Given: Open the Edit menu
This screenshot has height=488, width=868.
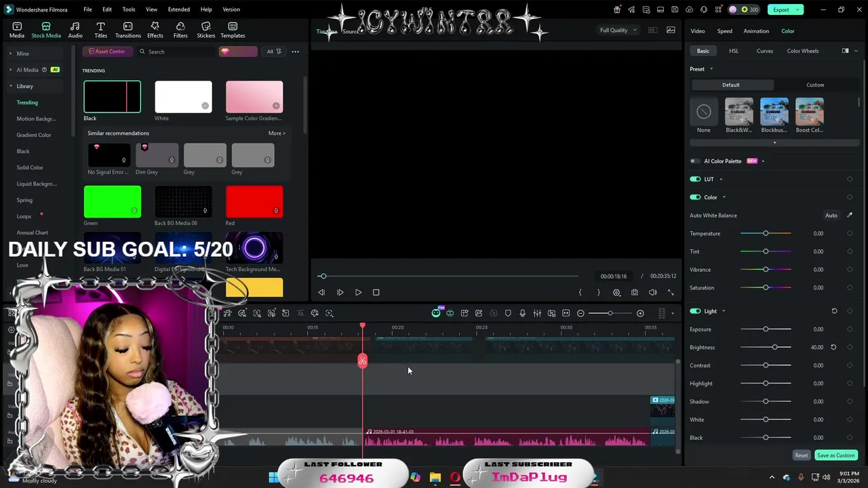Looking at the screenshot, I should point(107,9).
